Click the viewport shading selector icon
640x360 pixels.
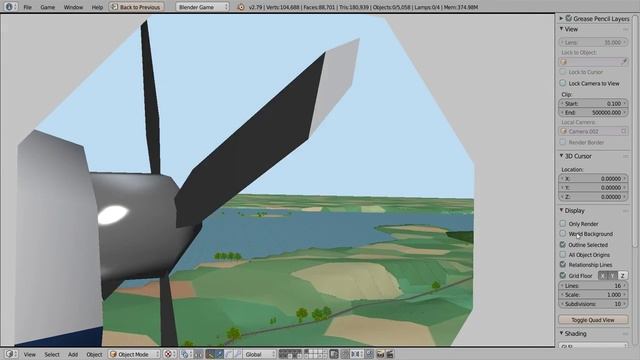click(170, 354)
